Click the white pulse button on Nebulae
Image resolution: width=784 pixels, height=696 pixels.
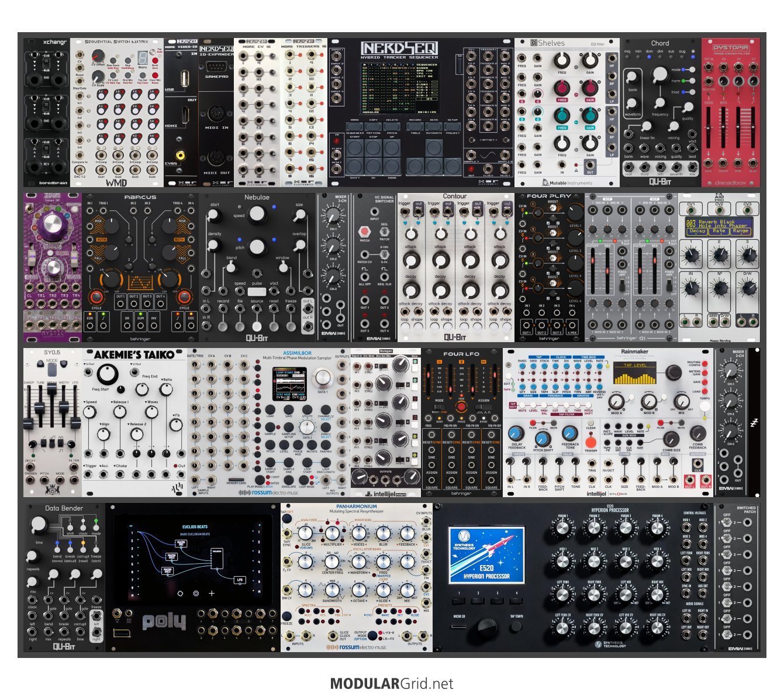tap(257, 292)
